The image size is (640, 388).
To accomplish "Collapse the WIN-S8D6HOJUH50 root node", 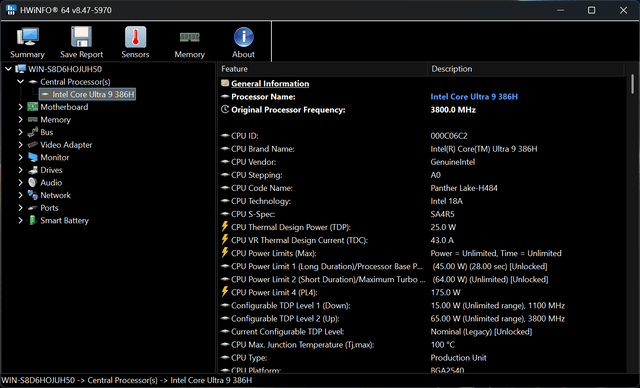I will click(x=8, y=69).
